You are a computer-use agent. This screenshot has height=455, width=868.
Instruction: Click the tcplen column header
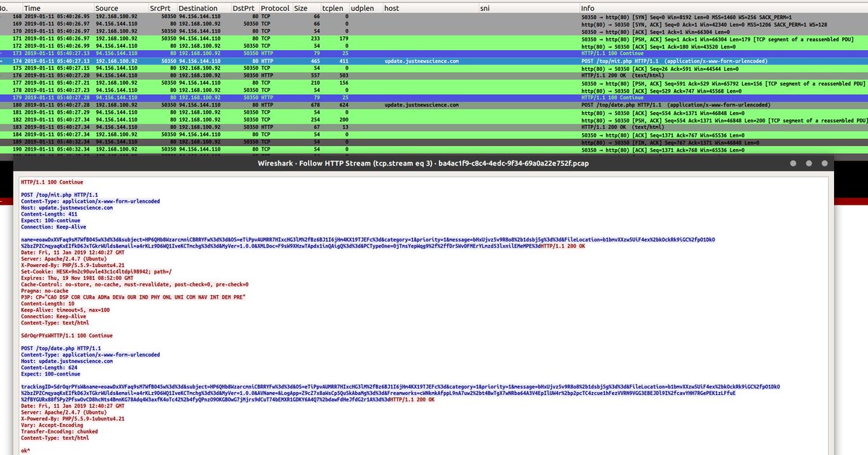click(x=334, y=8)
